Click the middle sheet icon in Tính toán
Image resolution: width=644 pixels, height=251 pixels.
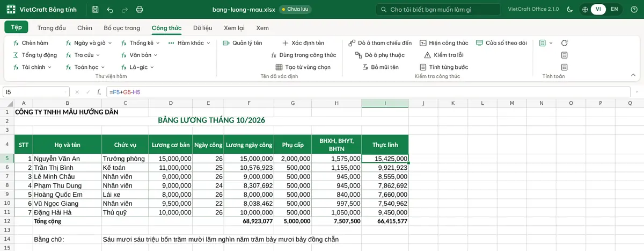pyautogui.click(x=564, y=55)
